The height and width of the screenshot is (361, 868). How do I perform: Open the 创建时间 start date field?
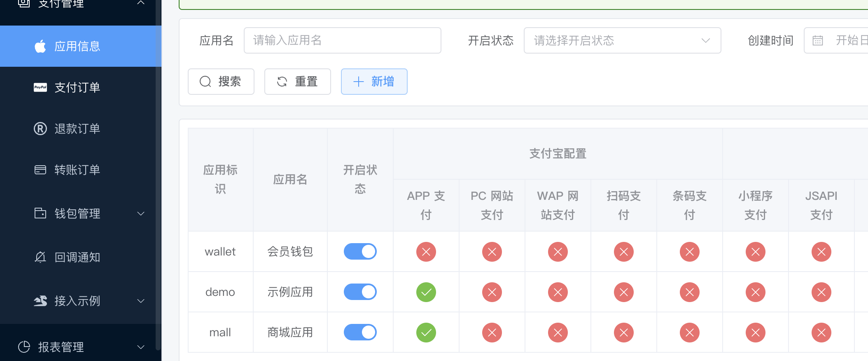(851, 40)
